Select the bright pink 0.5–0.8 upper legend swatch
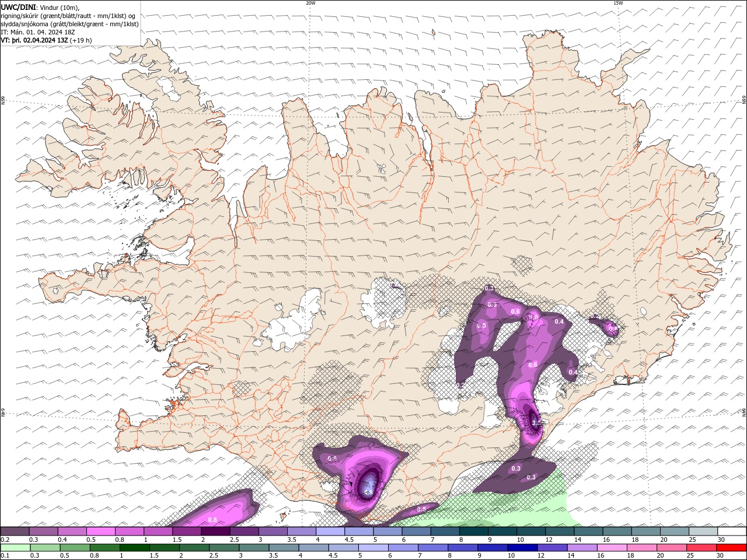 pos(101,531)
